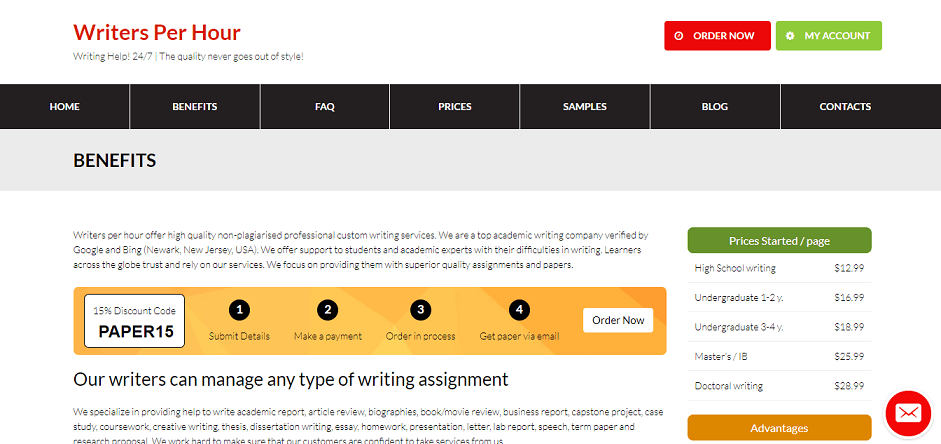
Task: Click the Writers Per Hour site logo
Action: click(x=157, y=32)
